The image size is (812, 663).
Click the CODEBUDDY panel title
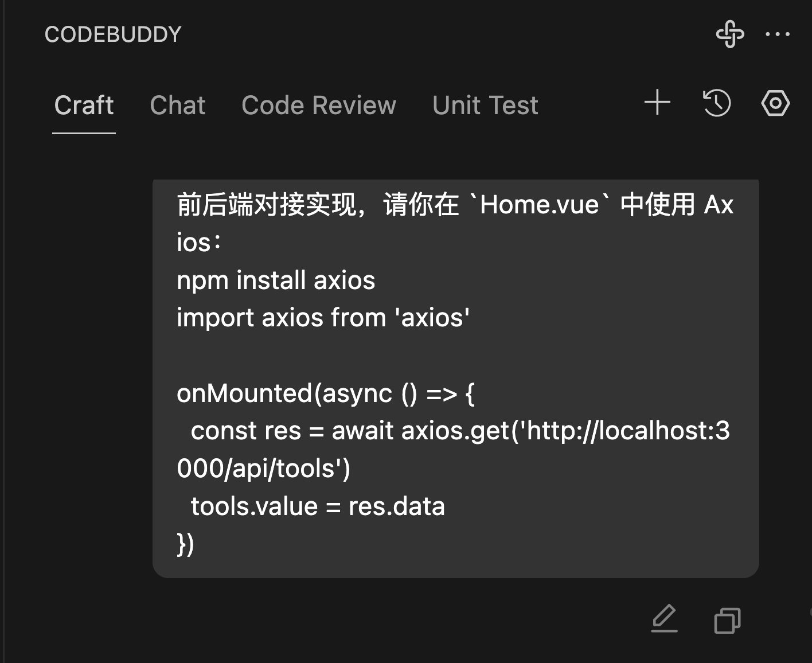click(113, 34)
